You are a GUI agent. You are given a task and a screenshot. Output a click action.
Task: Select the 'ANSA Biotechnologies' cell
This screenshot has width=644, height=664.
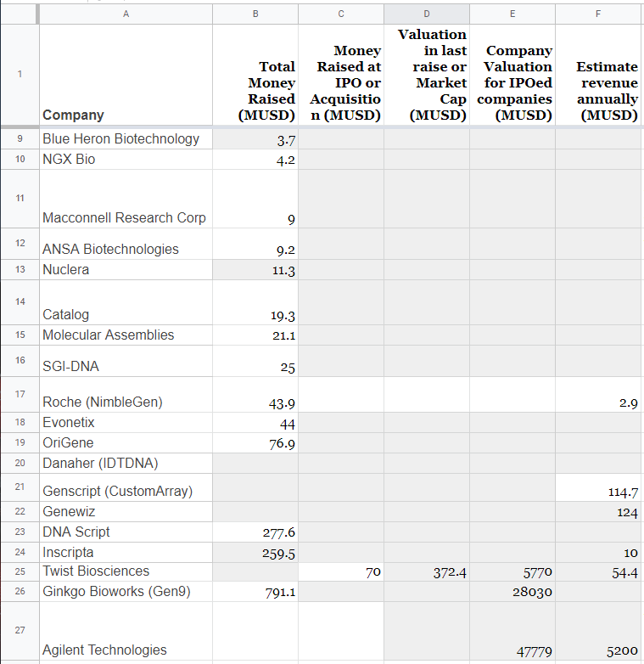coord(126,244)
